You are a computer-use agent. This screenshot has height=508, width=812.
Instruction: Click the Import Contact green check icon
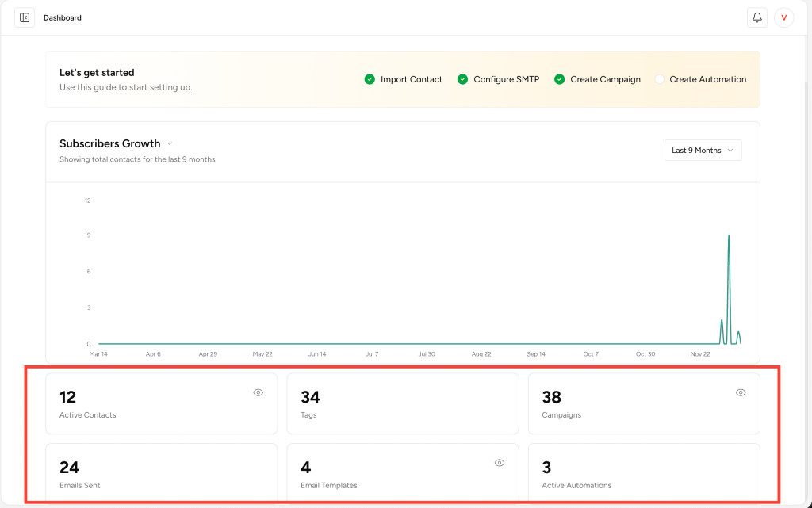click(x=370, y=79)
